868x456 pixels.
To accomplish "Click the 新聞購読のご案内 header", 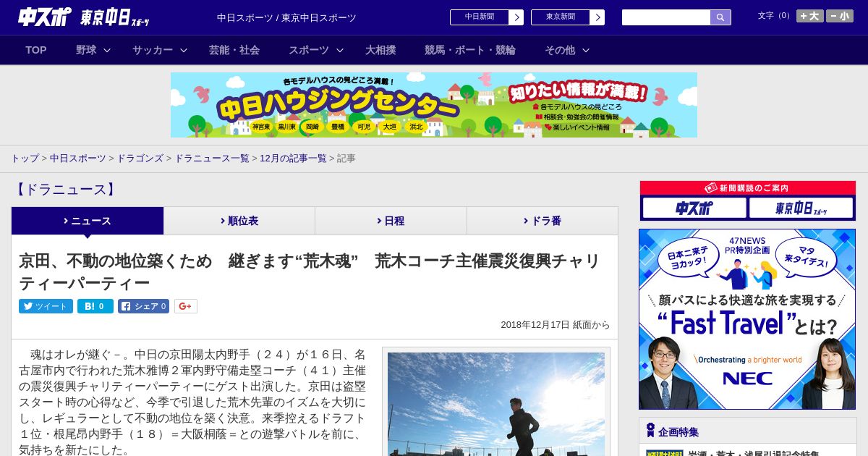I will pyautogui.click(x=748, y=187).
